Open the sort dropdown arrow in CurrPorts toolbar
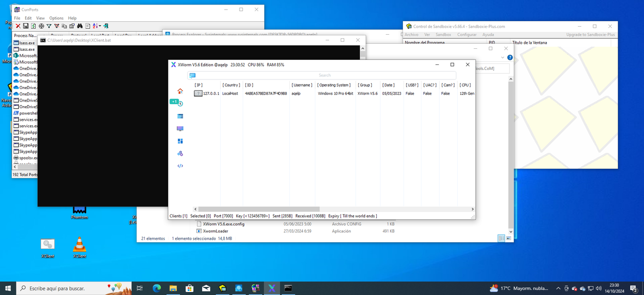Screen dimensions: 644x295 [100, 26]
